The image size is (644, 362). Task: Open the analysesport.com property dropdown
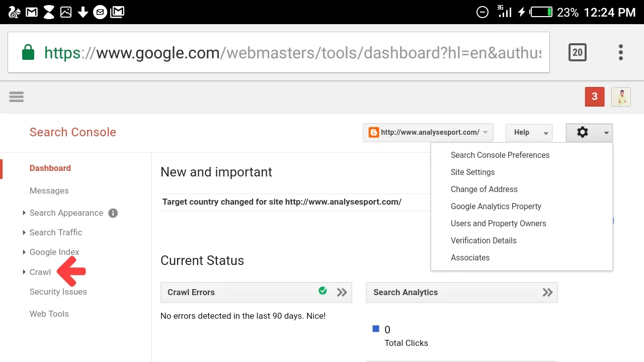pyautogui.click(x=428, y=132)
